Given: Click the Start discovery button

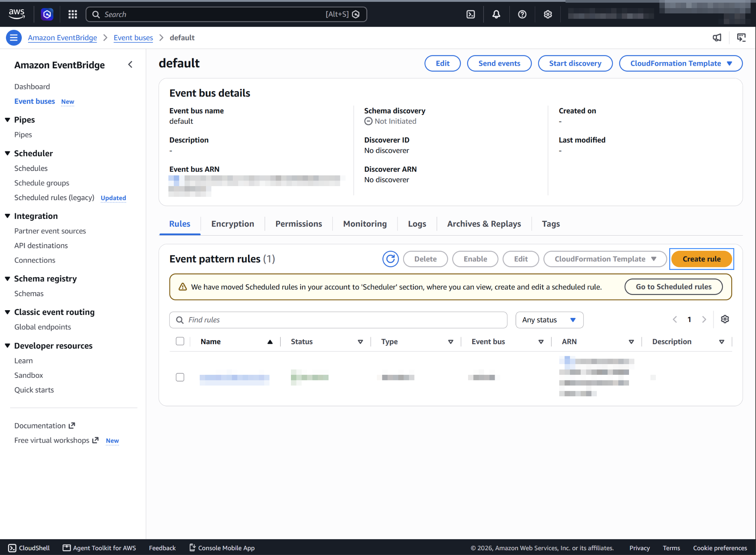Looking at the screenshot, I should point(575,64).
